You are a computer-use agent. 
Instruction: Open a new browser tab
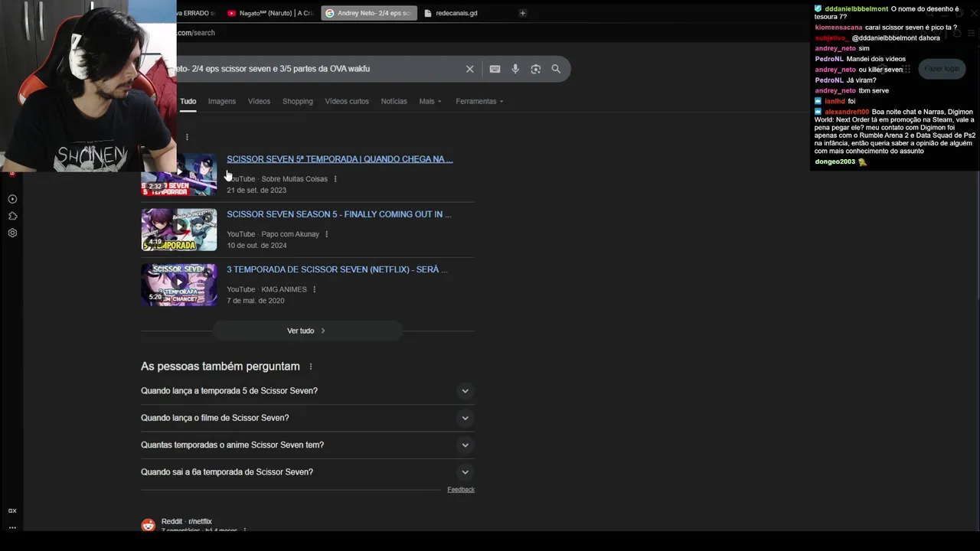523,13
